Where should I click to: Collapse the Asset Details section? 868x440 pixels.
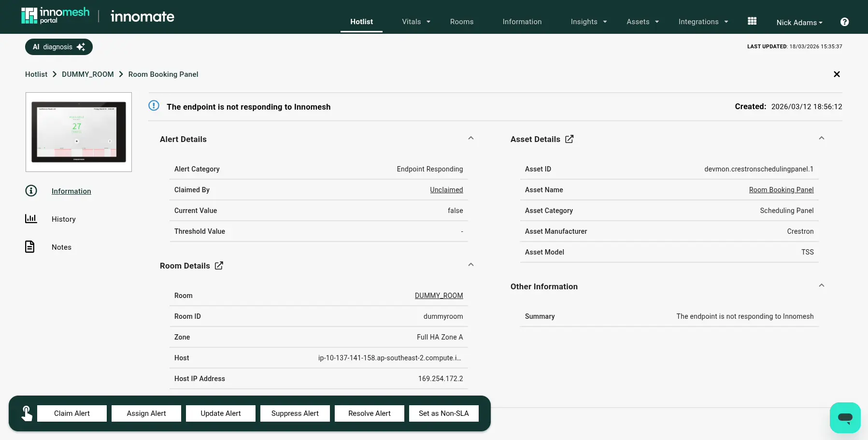822,138
